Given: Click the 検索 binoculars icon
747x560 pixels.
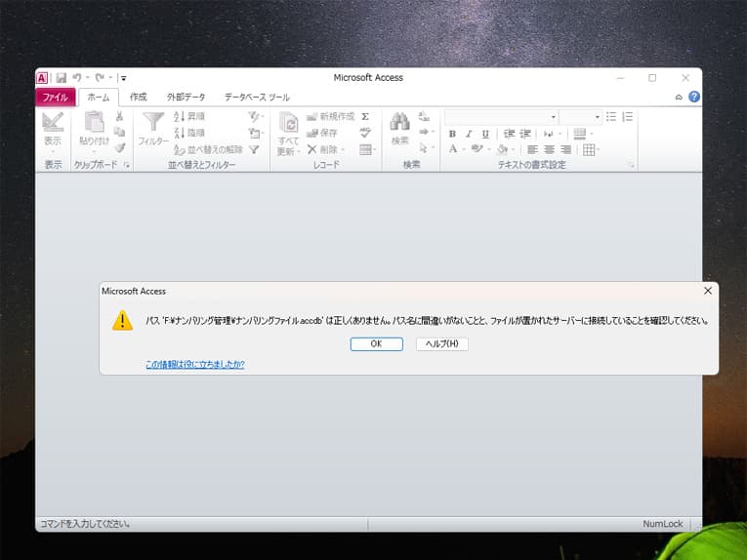Looking at the screenshot, I should pyautogui.click(x=399, y=122).
